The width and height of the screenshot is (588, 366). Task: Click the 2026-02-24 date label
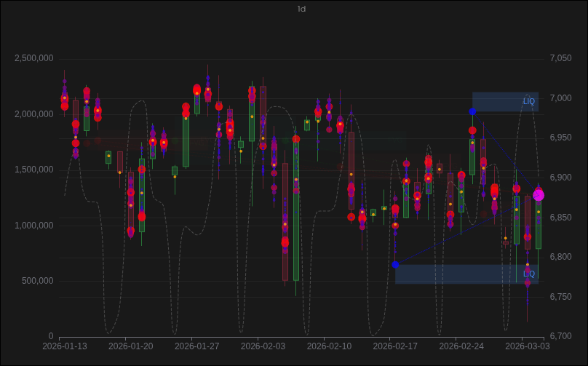(x=461, y=346)
